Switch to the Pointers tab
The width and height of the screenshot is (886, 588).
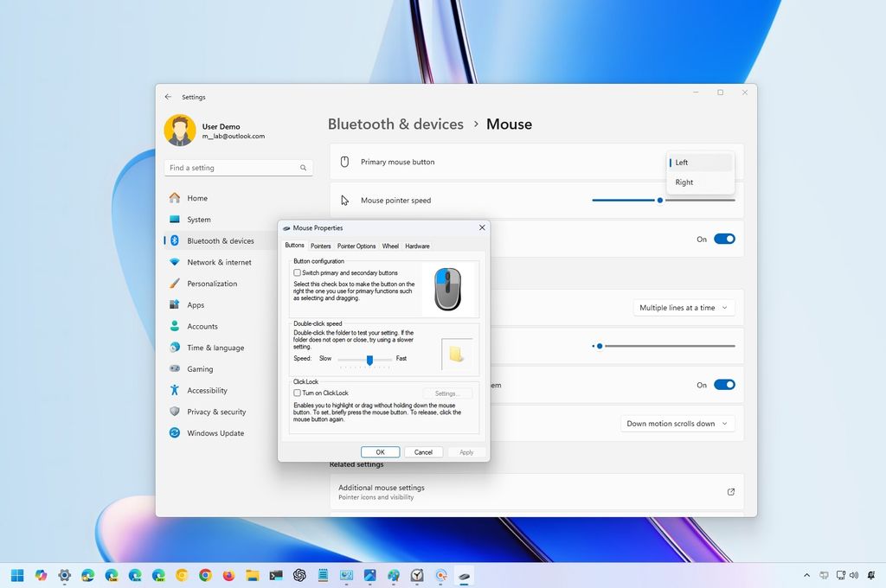pyautogui.click(x=321, y=246)
